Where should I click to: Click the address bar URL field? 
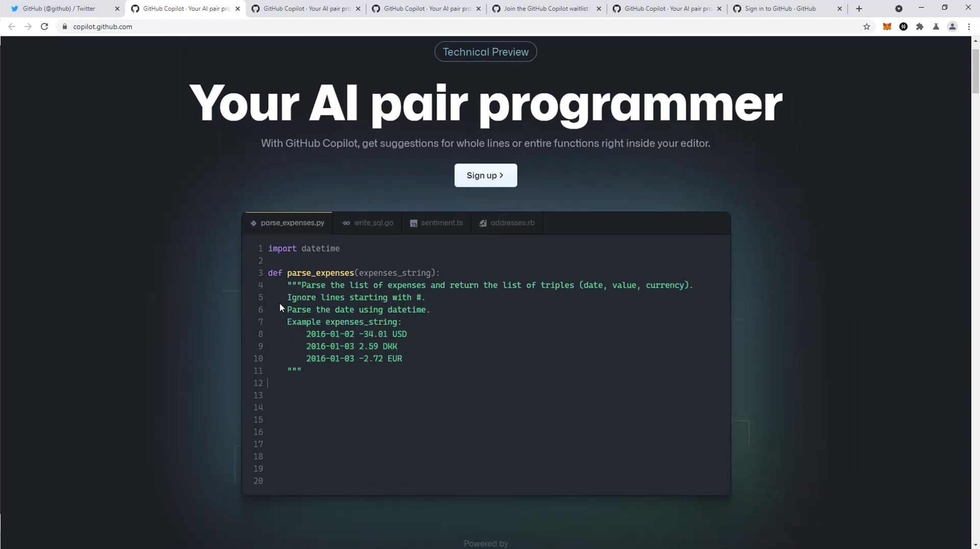tap(459, 27)
